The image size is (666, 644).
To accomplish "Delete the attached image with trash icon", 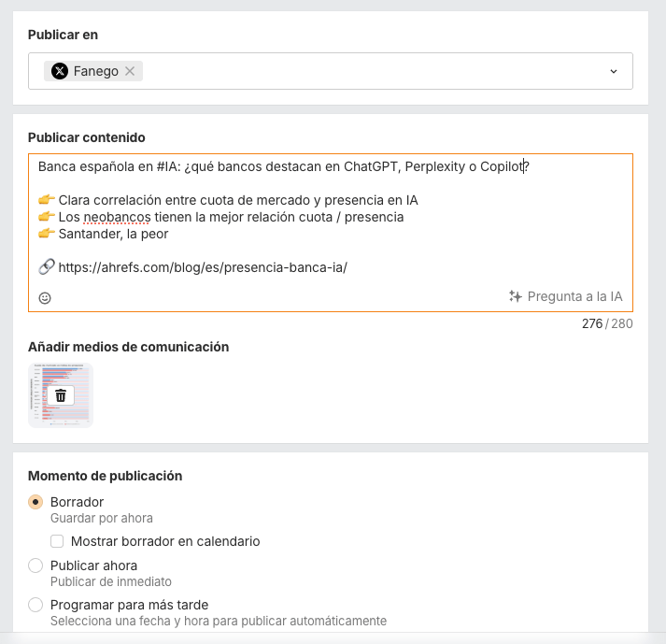I will click(x=61, y=395).
